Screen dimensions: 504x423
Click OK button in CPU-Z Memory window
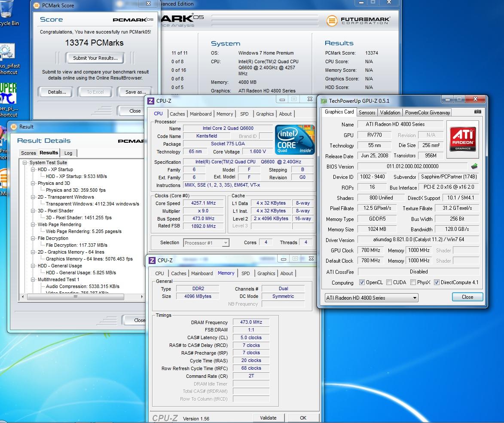[x=303, y=418]
